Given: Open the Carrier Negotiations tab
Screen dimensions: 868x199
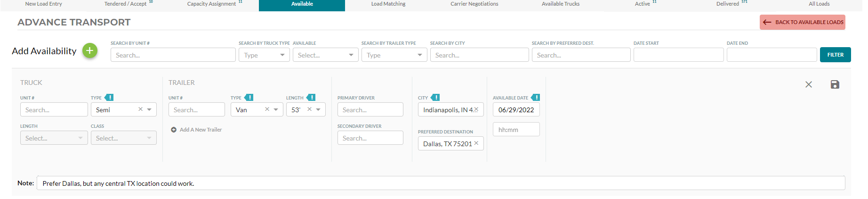Looking at the screenshot, I should pyautogui.click(x=474, y=4).
